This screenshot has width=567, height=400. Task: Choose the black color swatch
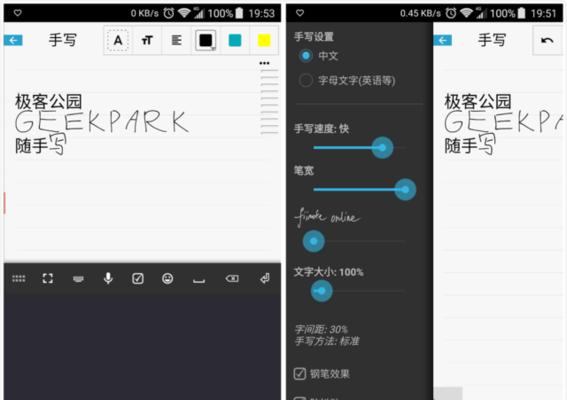(206, 40)
